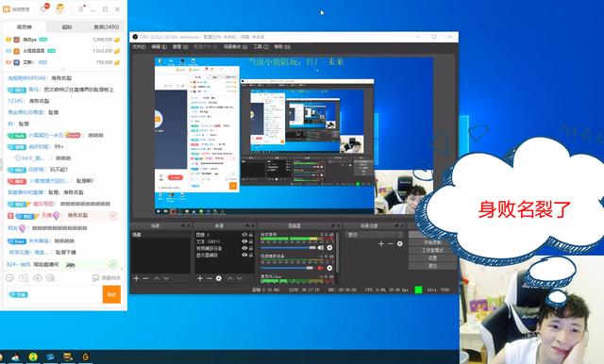Open scene transition properties gear icon
The image size is (604, 364).
tap(400, 243)
